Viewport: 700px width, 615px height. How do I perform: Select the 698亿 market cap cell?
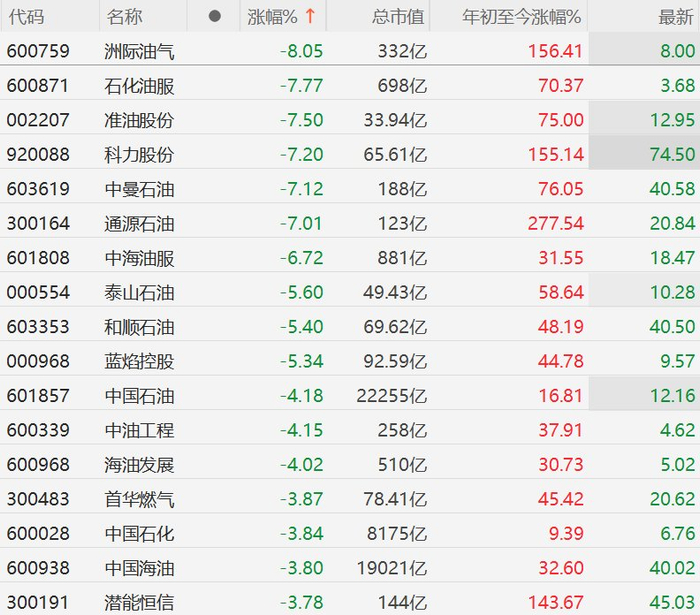coord(402,86)
